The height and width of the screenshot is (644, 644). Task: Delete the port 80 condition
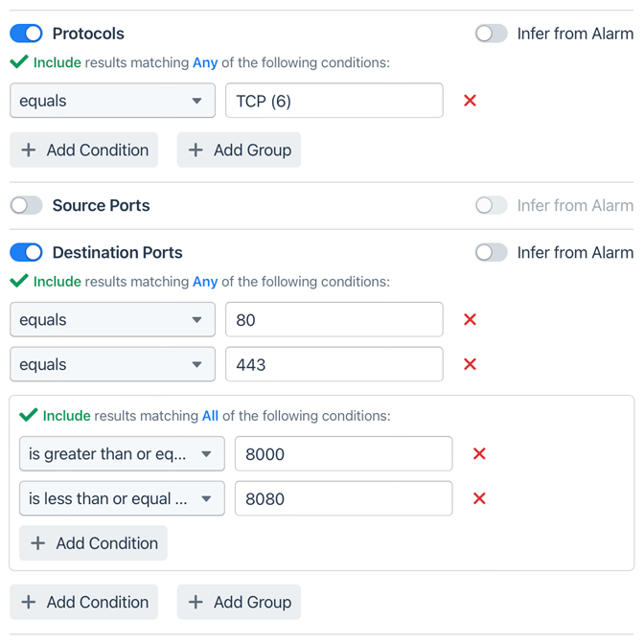pos(470,320)
